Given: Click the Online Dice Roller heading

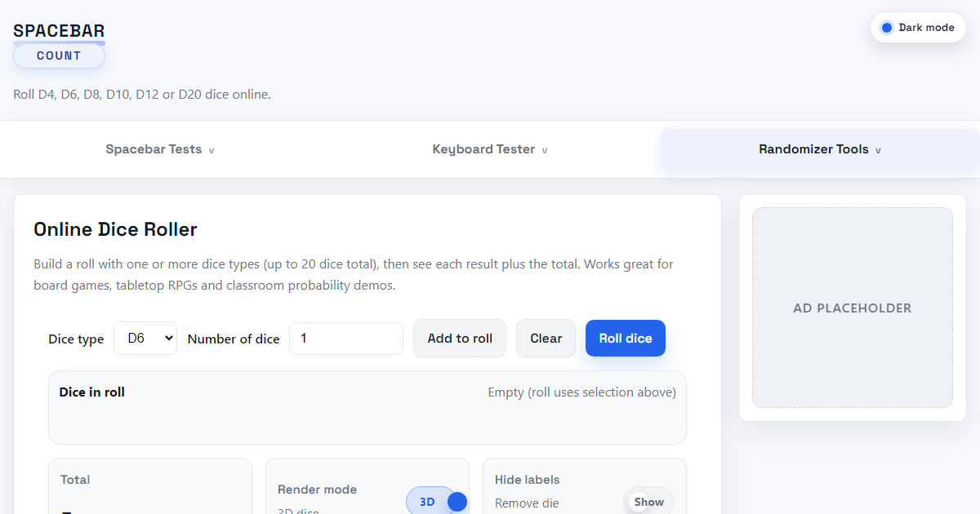Looking at the screenshot, I should 115,229.
